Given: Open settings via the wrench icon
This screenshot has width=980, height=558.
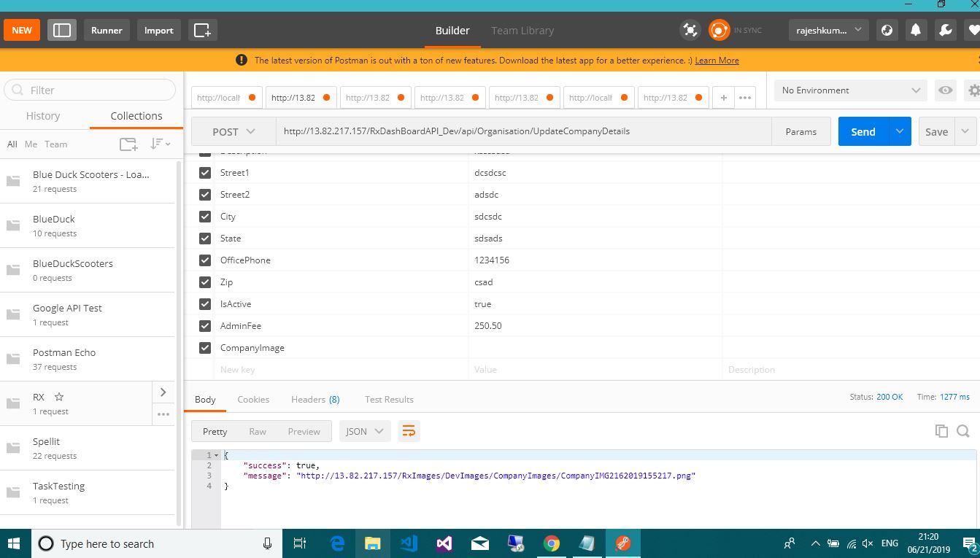Looking at the screenshot, I should pos(945,31).
